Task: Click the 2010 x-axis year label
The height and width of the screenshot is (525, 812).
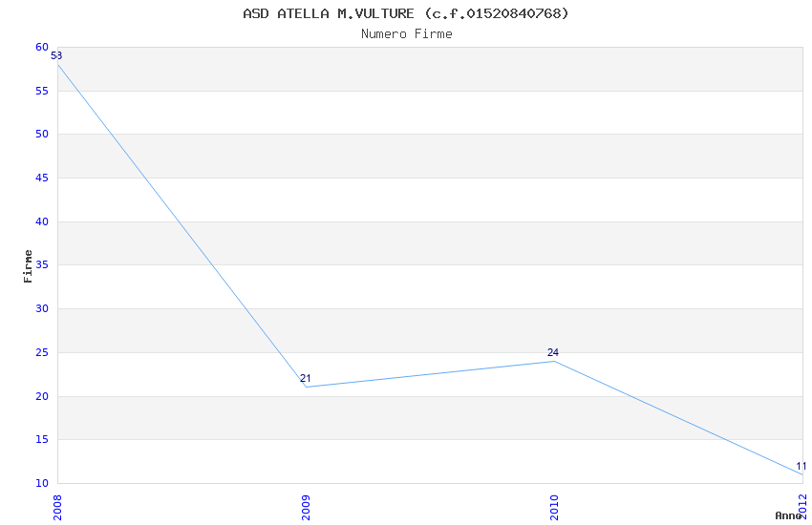Action: (x=554, y=506)
